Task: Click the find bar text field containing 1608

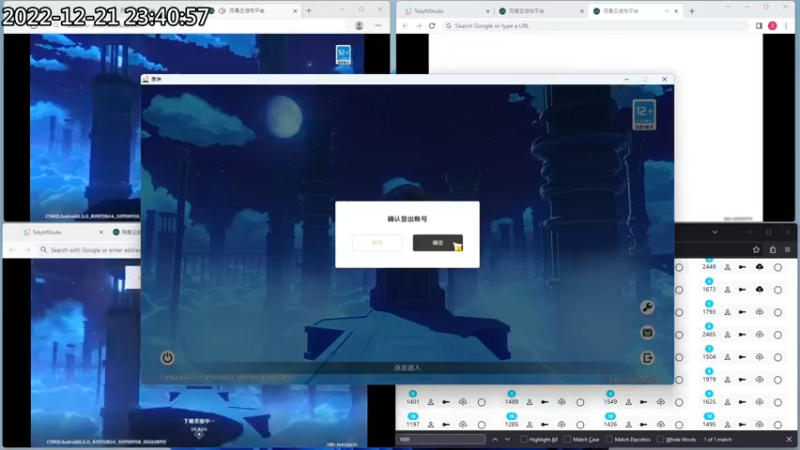Action: (x=441, y=439)
